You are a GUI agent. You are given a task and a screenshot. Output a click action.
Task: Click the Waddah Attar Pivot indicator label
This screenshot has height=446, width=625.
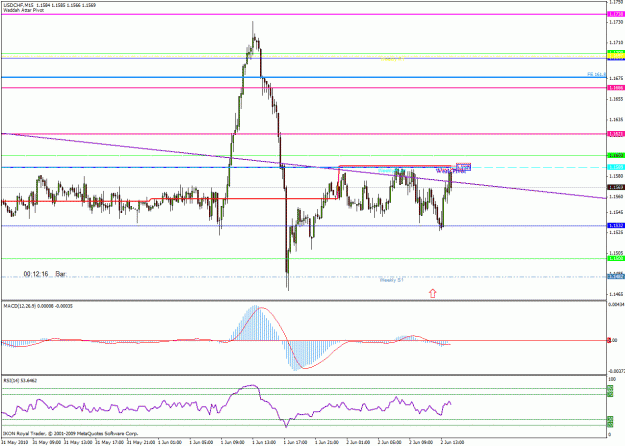pyautogui.click(x=24, y=10)
